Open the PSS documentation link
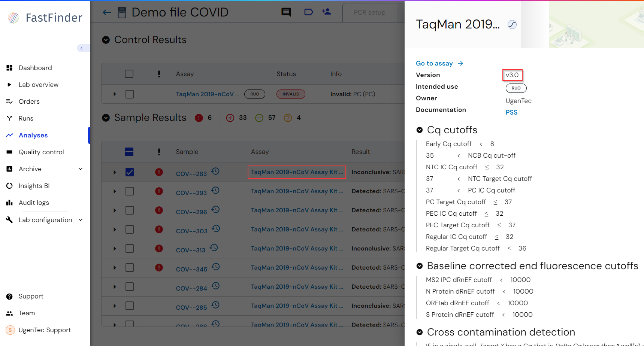Image resolution: width=644 pixels, height=346 pixels. point(511,112)
